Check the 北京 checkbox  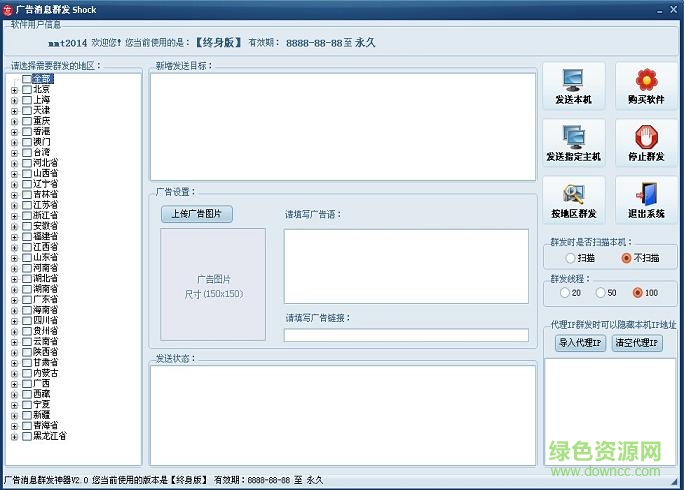[x=27, y=89]
